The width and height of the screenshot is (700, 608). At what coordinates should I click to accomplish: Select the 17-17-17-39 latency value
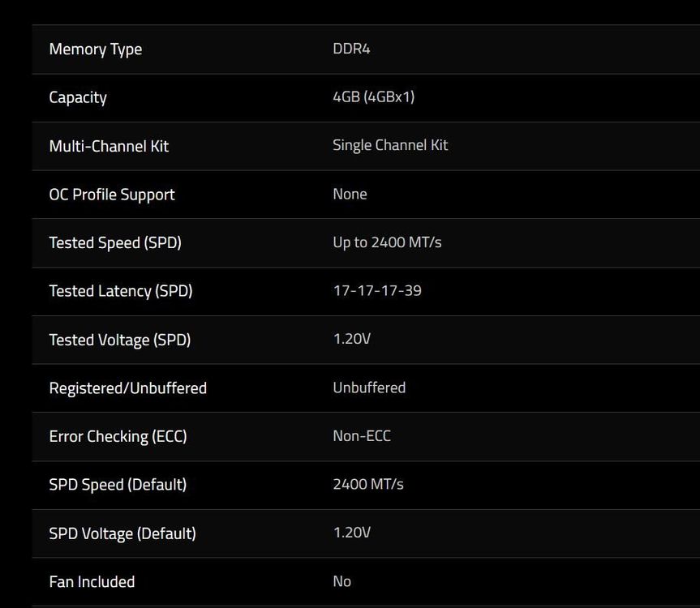pos(377,291)
